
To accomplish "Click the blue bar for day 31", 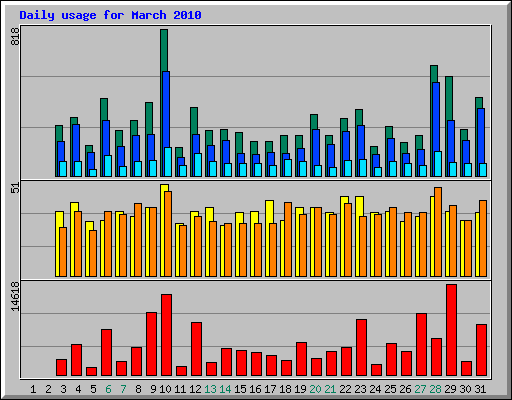I will (x=481, y=136).
